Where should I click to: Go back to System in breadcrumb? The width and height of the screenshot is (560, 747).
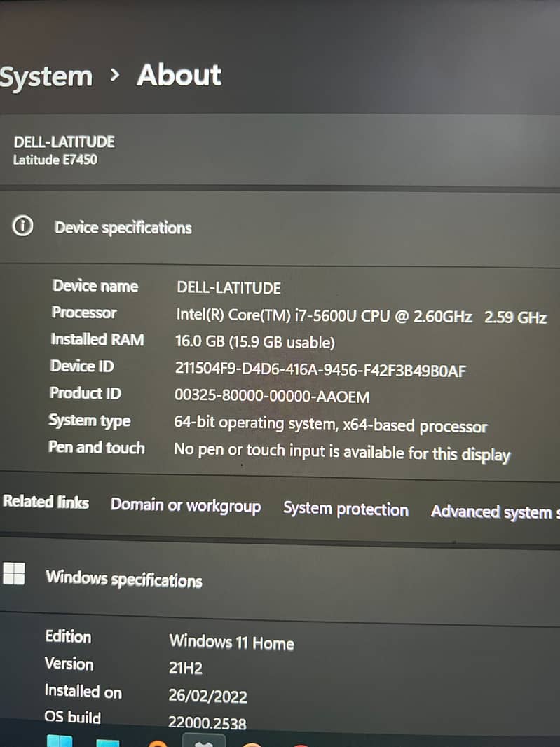click(46, 76)
